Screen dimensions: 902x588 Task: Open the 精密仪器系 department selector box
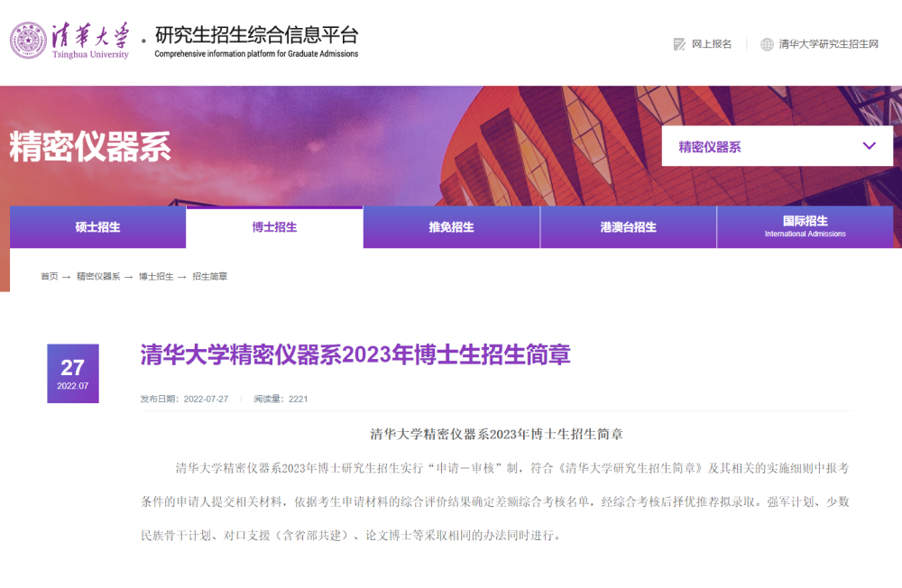tap(778, 146)
